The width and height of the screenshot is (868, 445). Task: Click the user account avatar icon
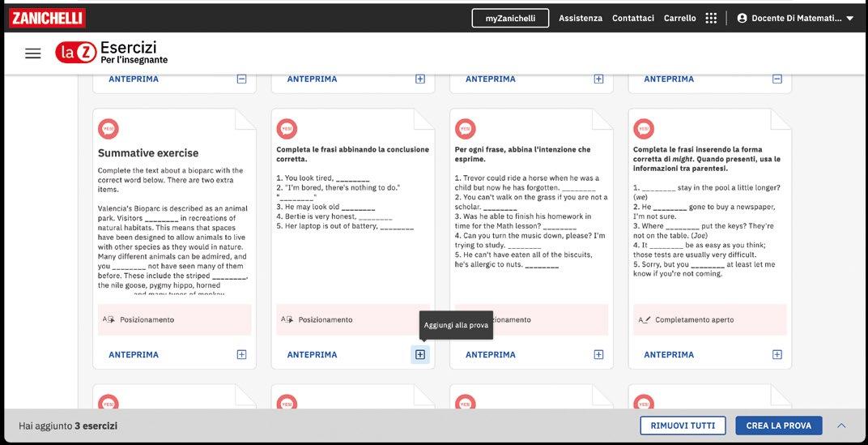pyautogui.click(x=742, y=19)
